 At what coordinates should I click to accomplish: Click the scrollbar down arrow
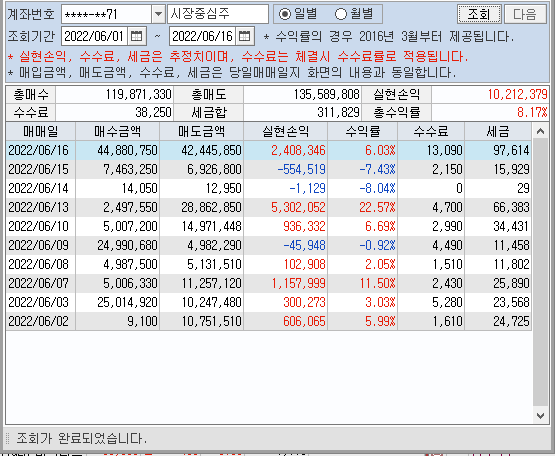coord(540,415)
